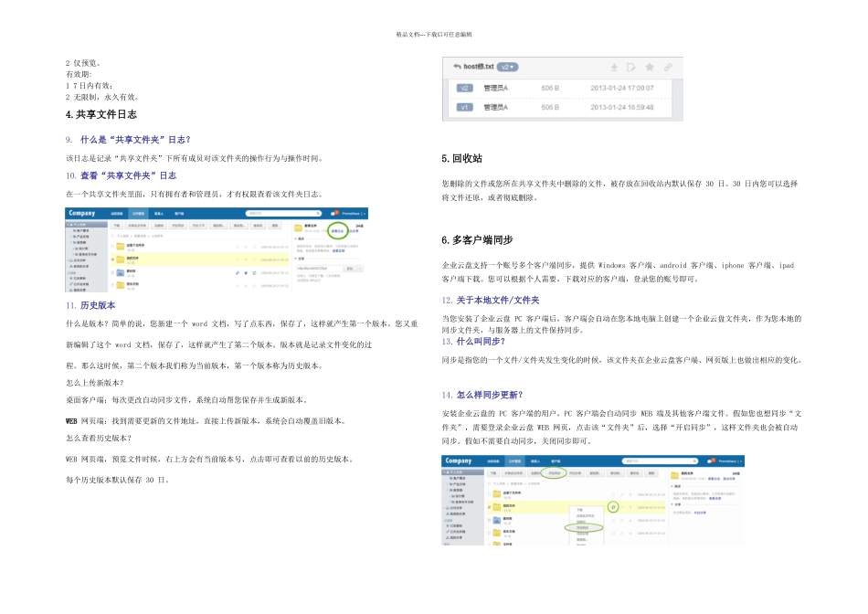Untick the highlighted row checkbox in section 10 screenshot
Image resolution: width=868 pixels, height=614 pixels.
tap(112, 259)
